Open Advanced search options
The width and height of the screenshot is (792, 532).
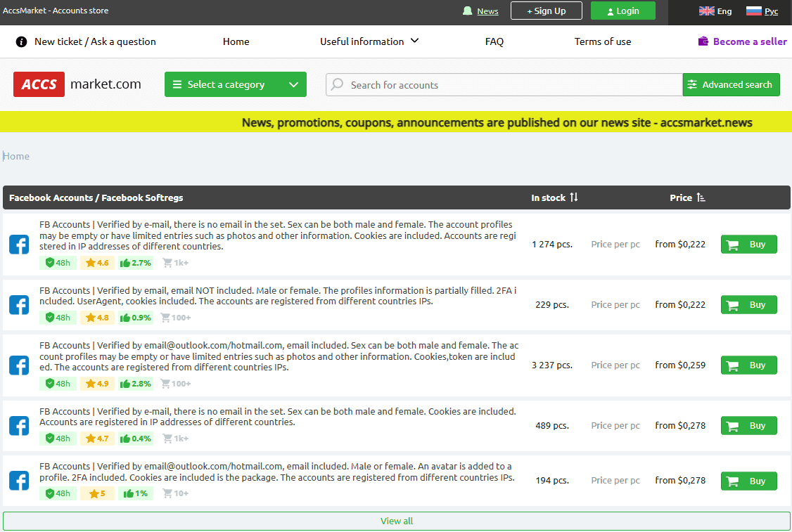click(x=731, y=84)
